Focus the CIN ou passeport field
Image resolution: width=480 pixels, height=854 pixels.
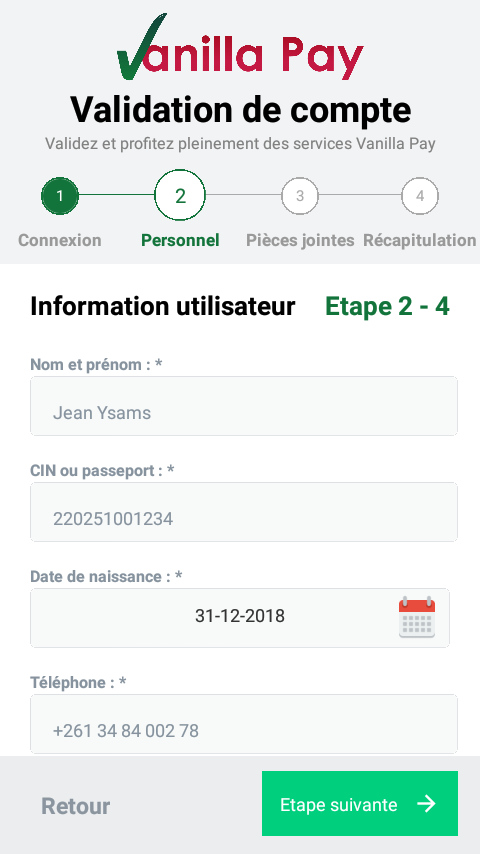coord(244,512)
